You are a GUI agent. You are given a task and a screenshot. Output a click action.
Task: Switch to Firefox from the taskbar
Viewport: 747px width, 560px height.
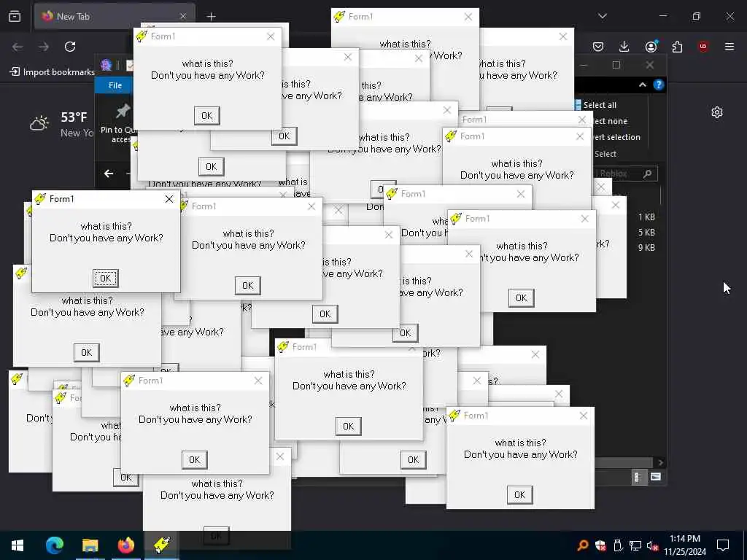(125, 545)
